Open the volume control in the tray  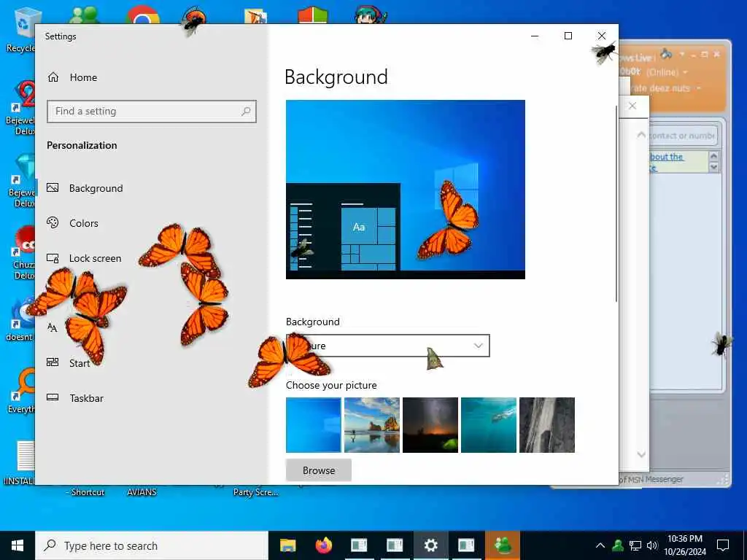click(652, 545)
